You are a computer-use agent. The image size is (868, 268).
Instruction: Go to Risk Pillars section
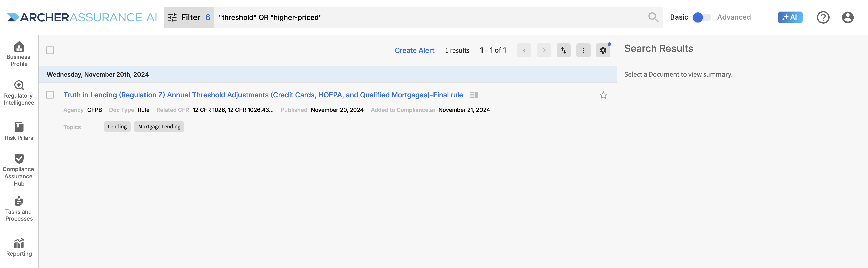[x=19, y=131]
